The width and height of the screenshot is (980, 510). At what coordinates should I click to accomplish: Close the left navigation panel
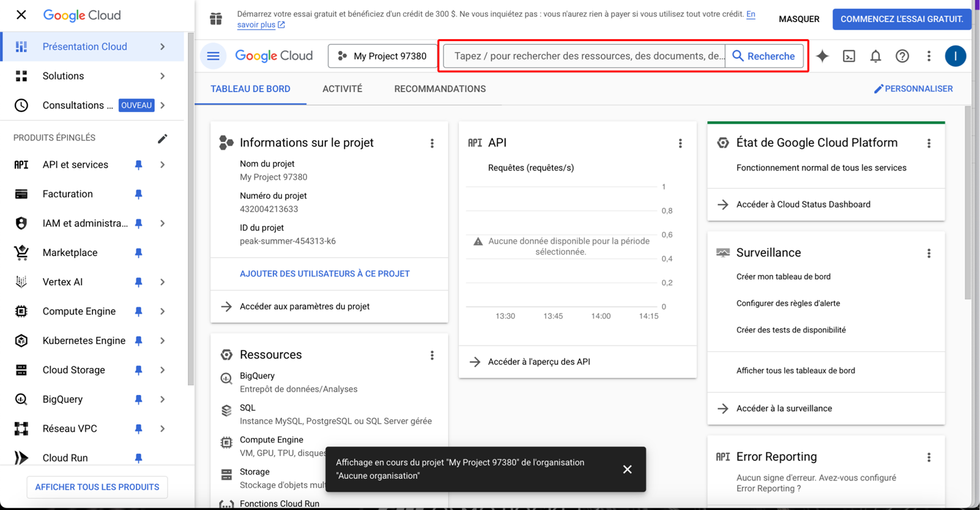21,15
